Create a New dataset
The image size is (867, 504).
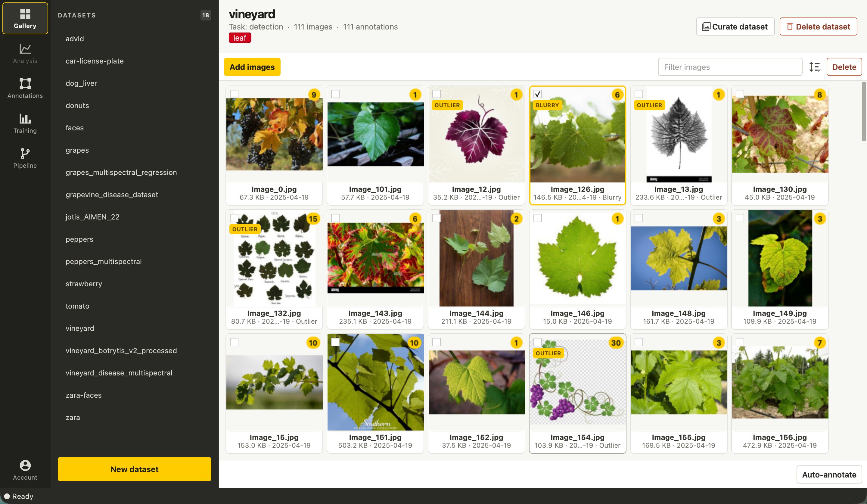(135, 469)
